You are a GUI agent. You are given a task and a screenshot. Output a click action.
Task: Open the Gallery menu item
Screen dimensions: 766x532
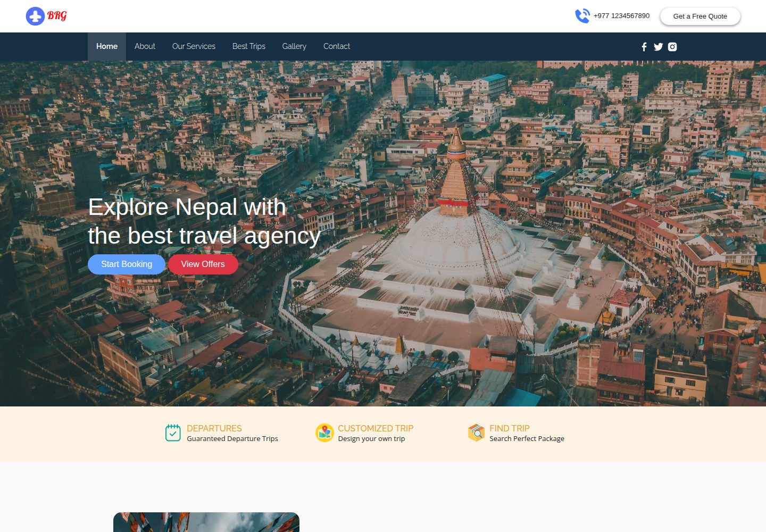click(294, 46)
